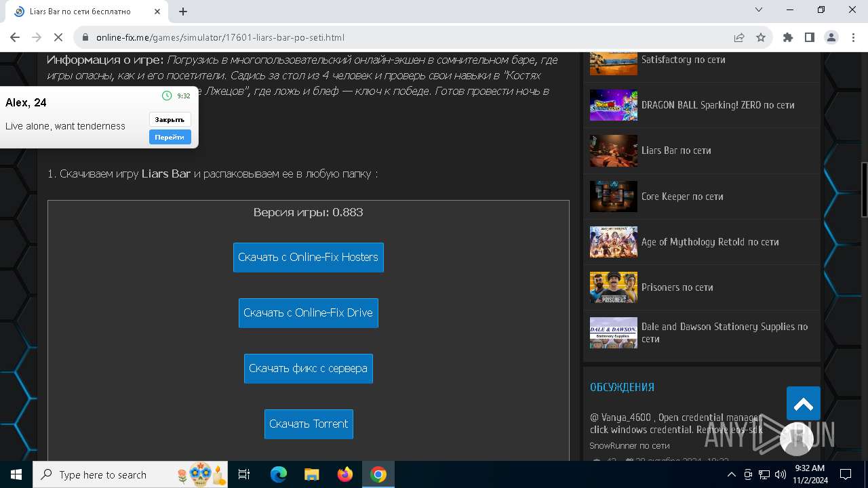Click the Alex, 24 ad title
The height and width of the screenshot is (488, 868).
point(26,102)
